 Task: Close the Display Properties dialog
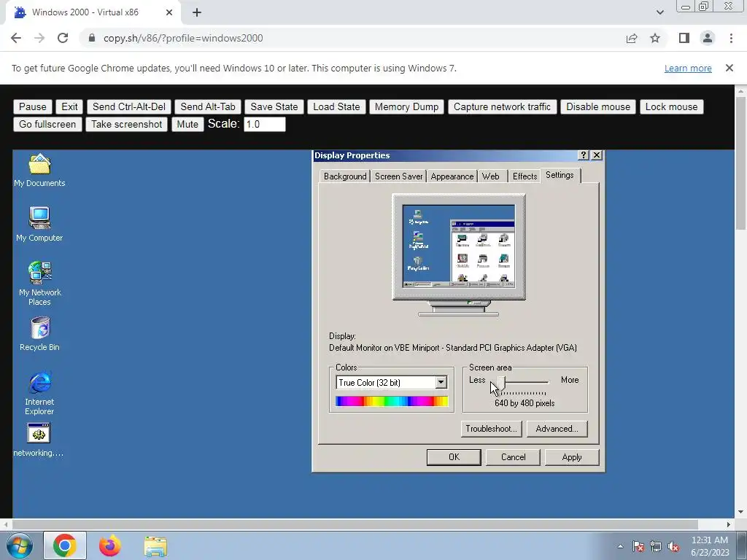(597, 155)
